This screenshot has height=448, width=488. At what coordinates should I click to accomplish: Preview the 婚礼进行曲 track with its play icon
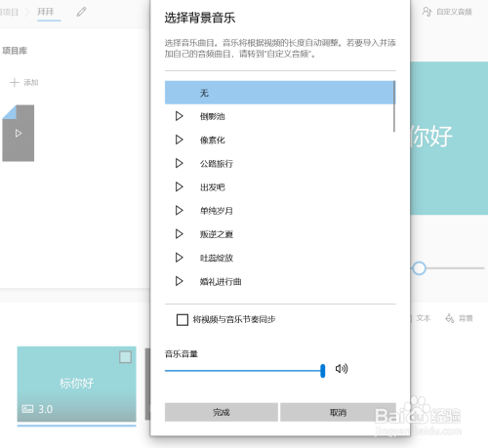tap(179, 281)
